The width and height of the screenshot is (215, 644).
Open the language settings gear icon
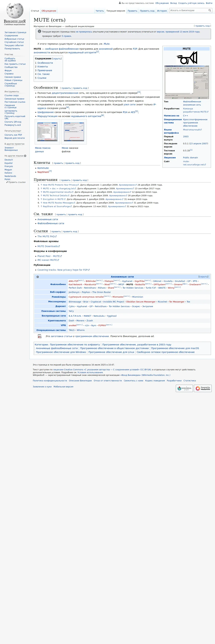click(25, 156)
